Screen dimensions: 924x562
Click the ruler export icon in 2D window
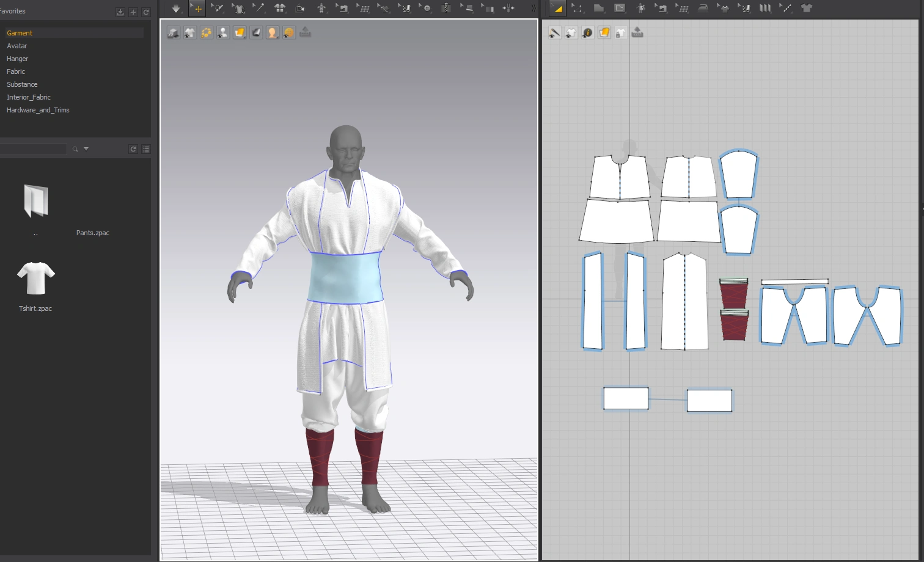point(637,32)
